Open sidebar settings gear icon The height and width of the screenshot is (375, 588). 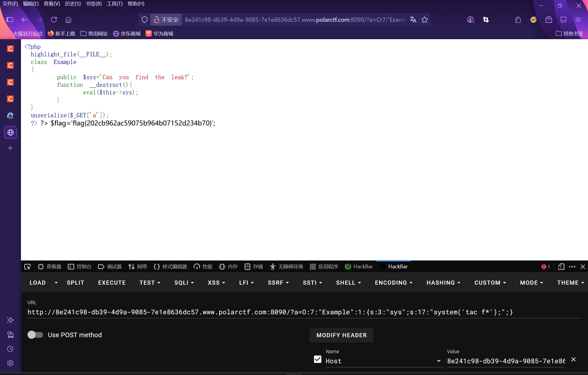click(x=10, y=363)
